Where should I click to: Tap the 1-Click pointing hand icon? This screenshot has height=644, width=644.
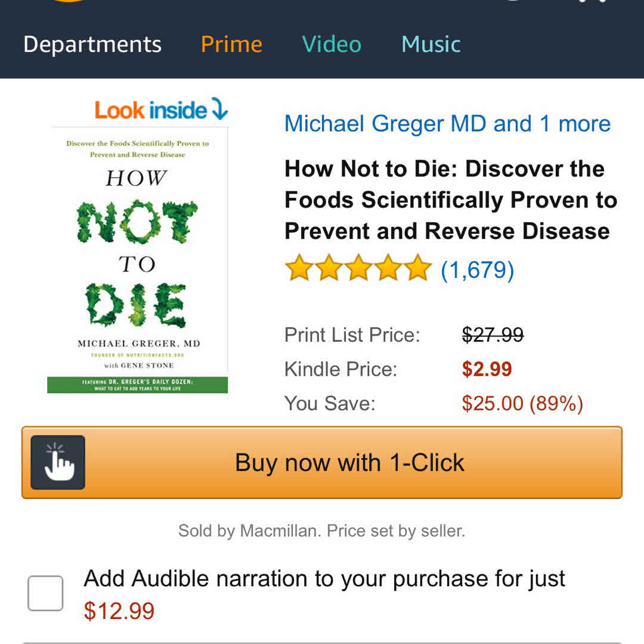coord(58,462)
